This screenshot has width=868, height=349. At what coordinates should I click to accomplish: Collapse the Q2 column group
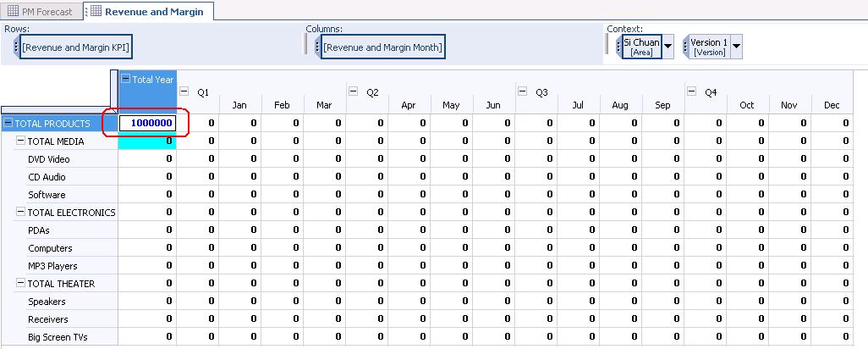354,91
